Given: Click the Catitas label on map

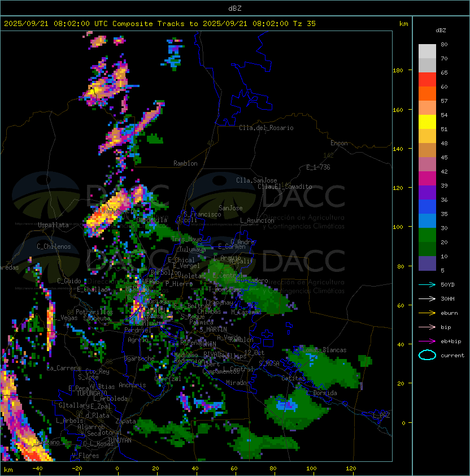Looking at the screenshot, I should click(x=293, y=378).
